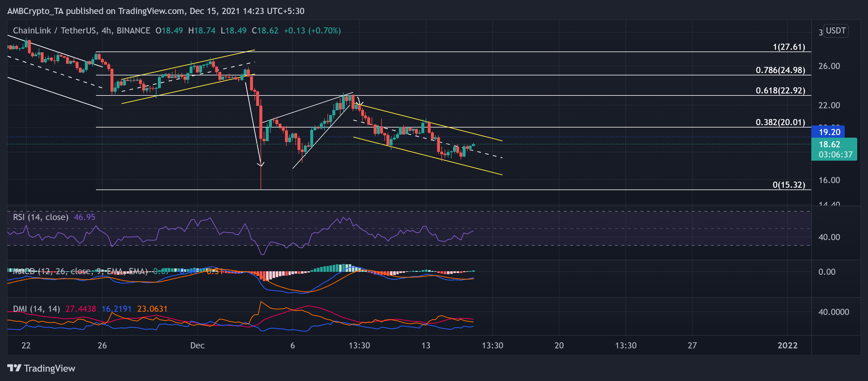Click the 22.00 price axis label
Image resolution: width=868 pixels, height=381 pixels.
(829, 105)
